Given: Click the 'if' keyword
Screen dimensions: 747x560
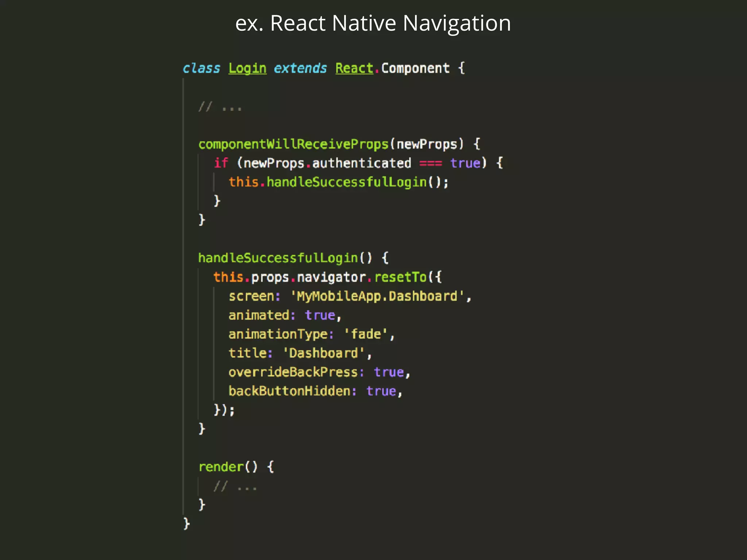Looking at the screenshot, I should (x=221, y=163).
